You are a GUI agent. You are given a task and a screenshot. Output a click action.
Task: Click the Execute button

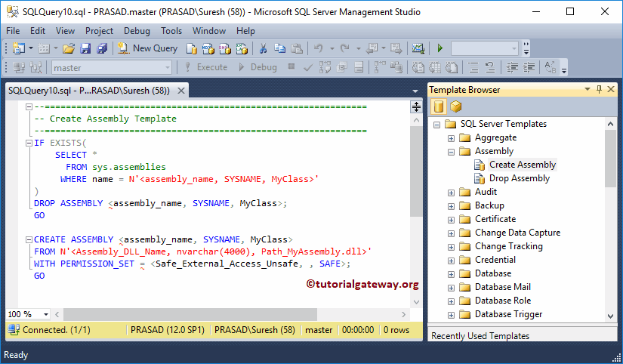tap(206, 67)
